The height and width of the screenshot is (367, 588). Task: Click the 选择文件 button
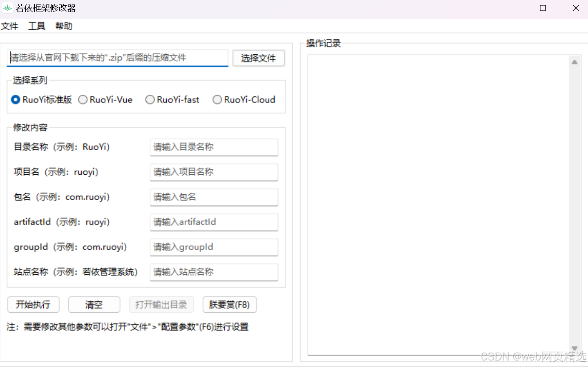(x=259, y=58)
